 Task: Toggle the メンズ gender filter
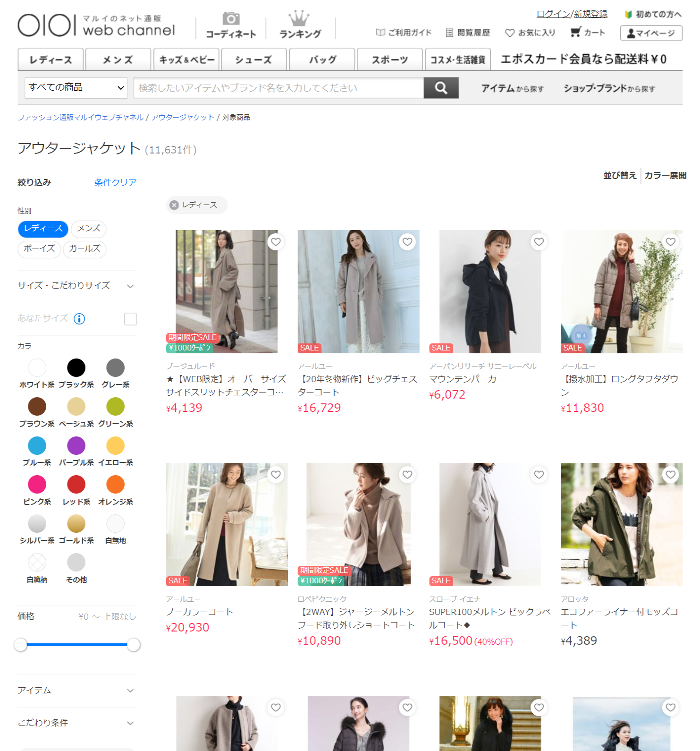(x=89, y=229)
